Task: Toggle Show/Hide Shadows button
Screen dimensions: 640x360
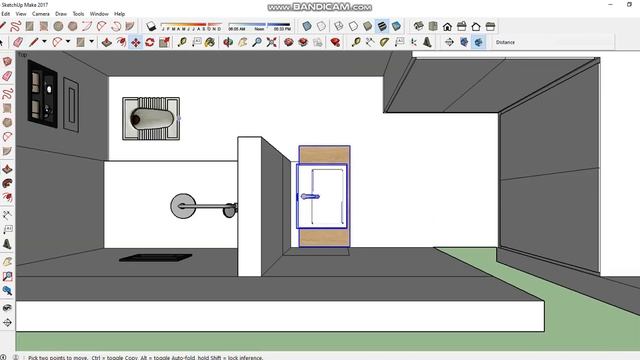Action: [151, 27]
